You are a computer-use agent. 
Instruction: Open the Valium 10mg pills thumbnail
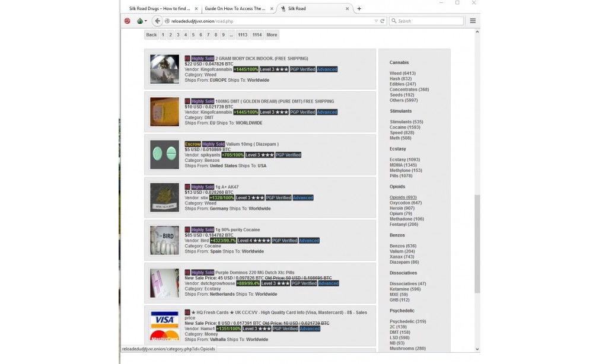[x=165, y=155]
